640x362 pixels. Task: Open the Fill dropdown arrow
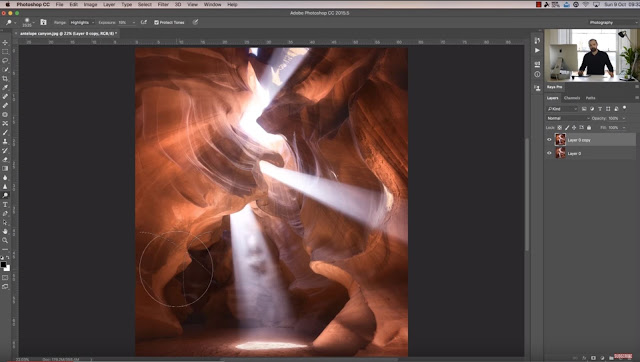coord(624,127)
